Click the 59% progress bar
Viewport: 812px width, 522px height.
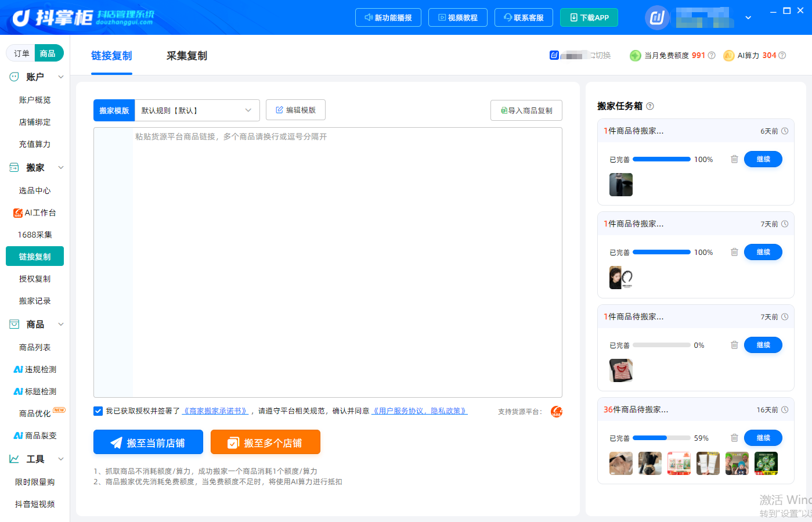tap(662, 438)
